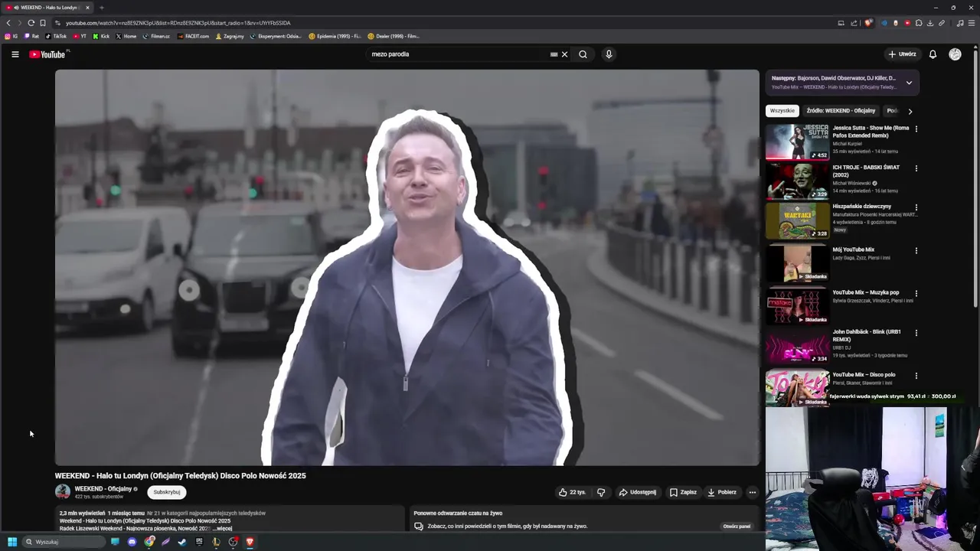Screen dimensions: 980x551
Task: Open the Filman.cc bookmark
Action: coord(156,36)
